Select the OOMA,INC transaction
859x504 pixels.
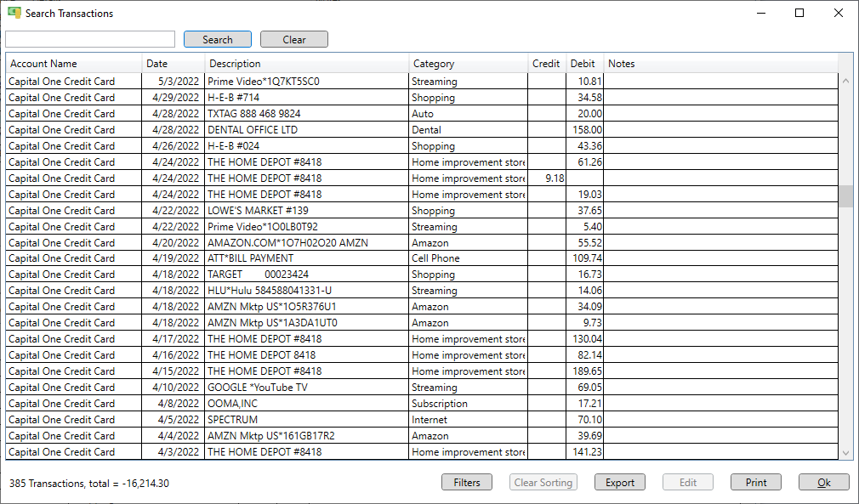422,404
